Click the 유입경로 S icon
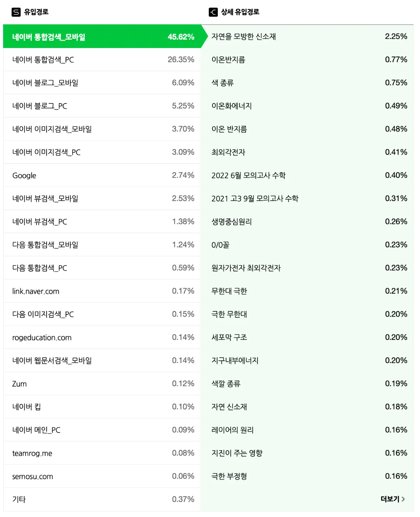 tap(16, 12)
